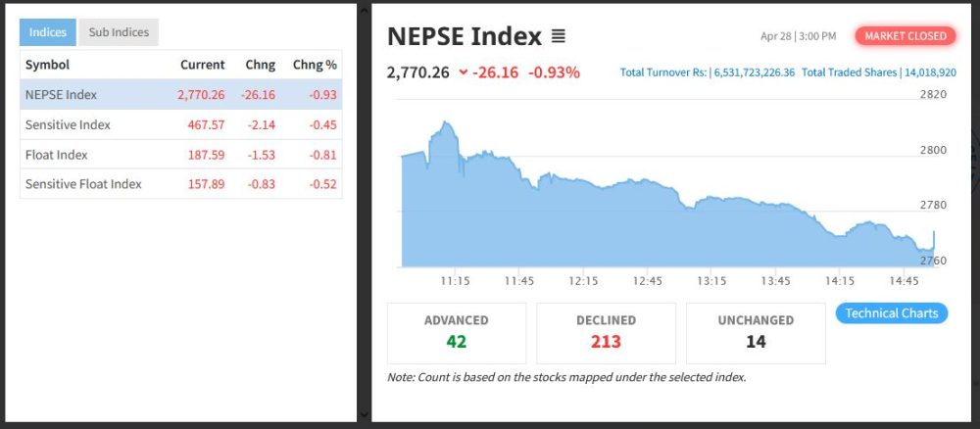This screenshot has height=429, width=980.
Task: Click the Symbol column header
Action: [47, 65]
